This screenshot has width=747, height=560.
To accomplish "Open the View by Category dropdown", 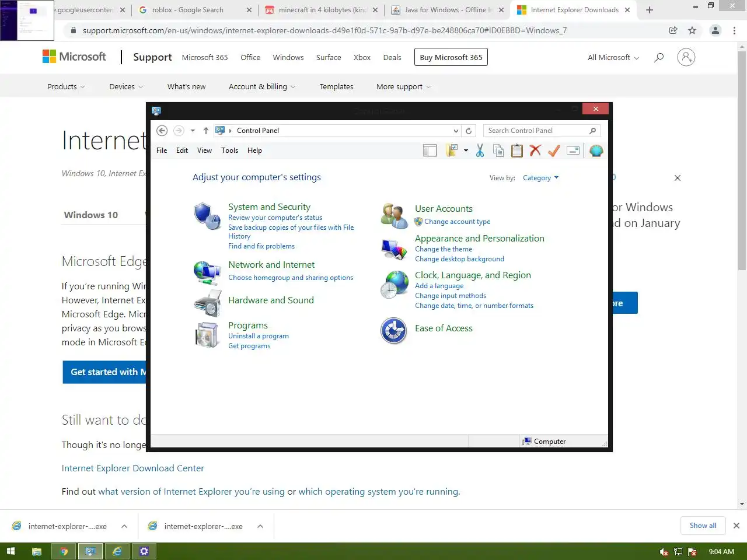I will point(540,178).
